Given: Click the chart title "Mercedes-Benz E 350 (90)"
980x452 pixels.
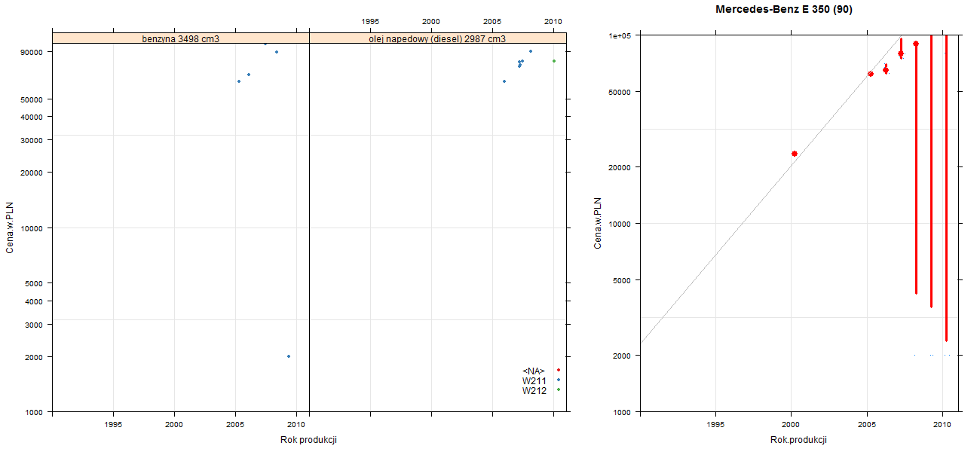Looking at the screenshot, I should point(784,10).
